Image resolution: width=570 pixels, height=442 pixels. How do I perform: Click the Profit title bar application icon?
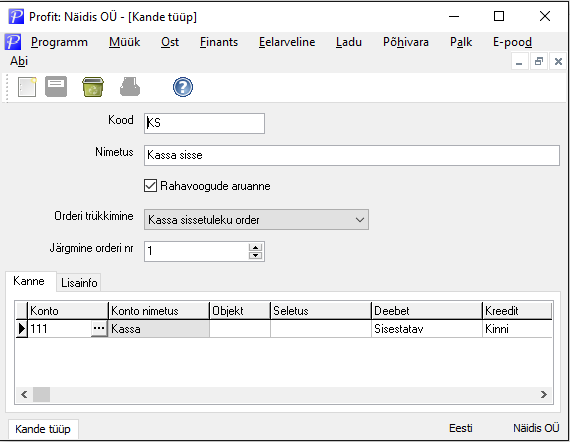coord(16,16)
